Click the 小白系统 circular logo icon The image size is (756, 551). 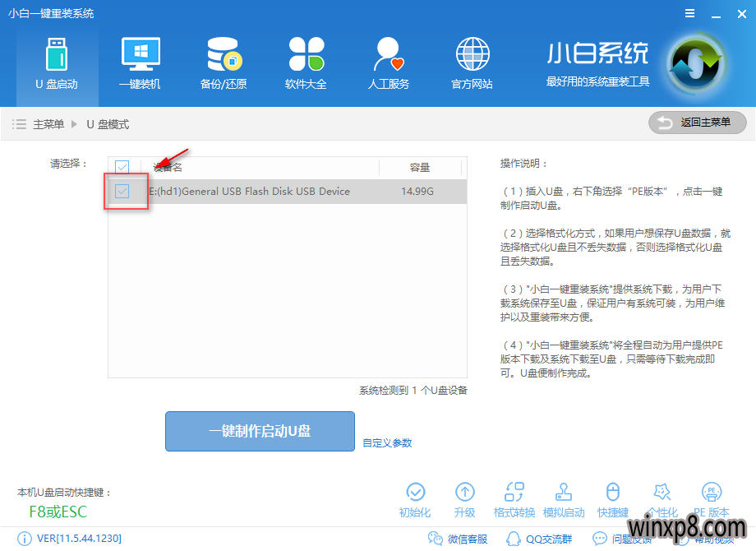(x=695, y=64)
